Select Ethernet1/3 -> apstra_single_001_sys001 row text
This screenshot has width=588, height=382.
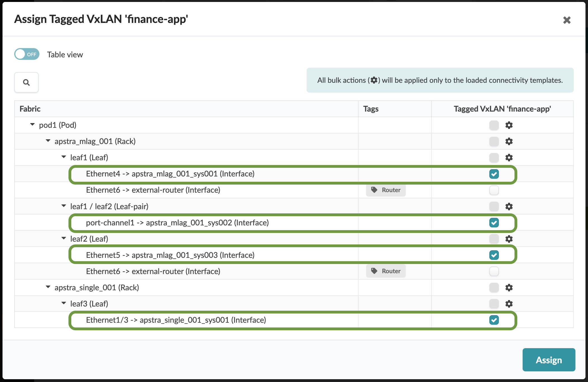[x=176, y=320]
